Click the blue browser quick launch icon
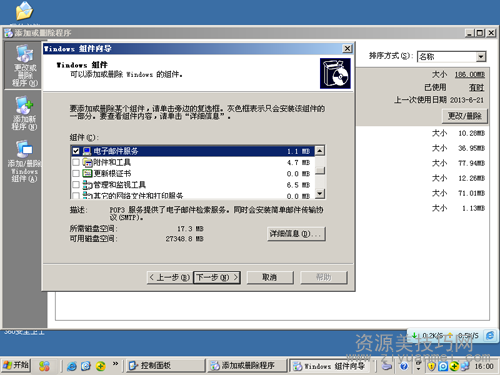 86,366
